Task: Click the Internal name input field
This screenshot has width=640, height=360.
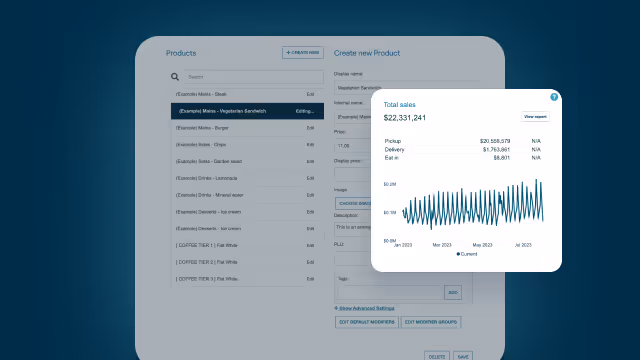Action: pyautogui.click(x=352, y=117)
